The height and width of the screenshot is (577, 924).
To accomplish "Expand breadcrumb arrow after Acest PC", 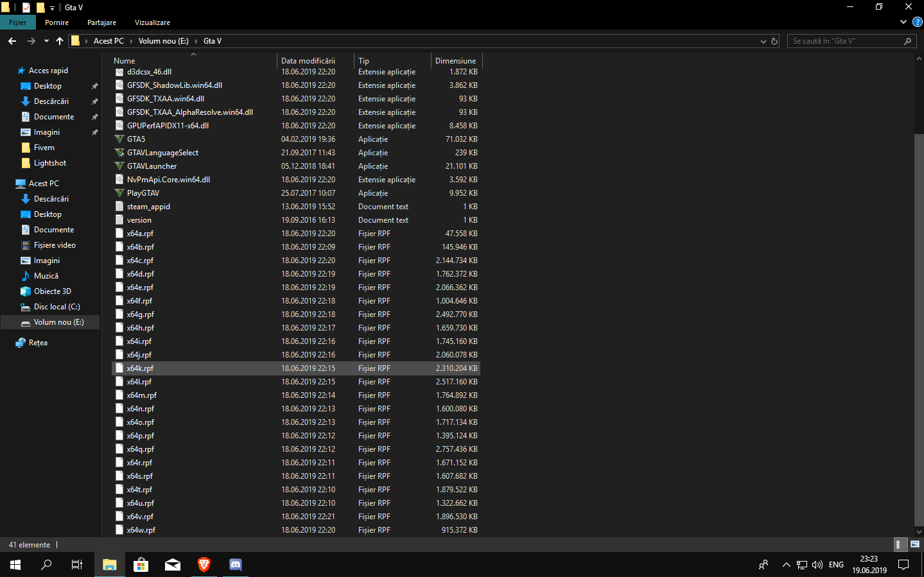I will coord(132,41).
